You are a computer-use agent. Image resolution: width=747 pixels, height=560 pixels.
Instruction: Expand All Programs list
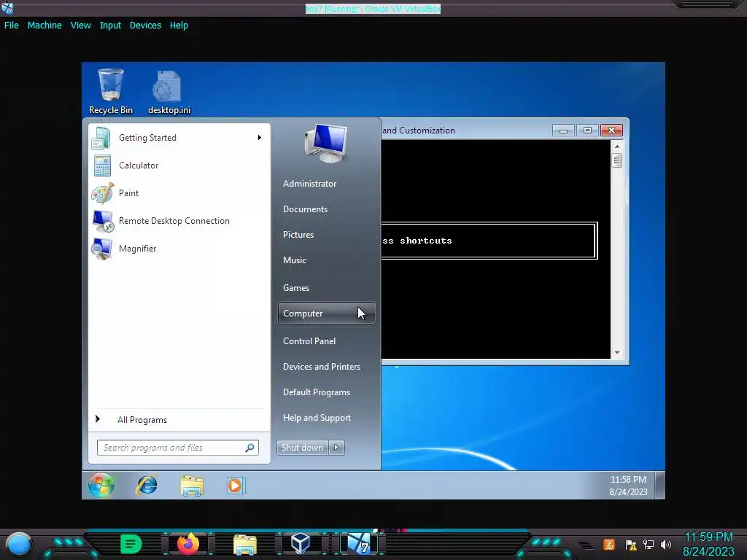click(x=142, y=419)
